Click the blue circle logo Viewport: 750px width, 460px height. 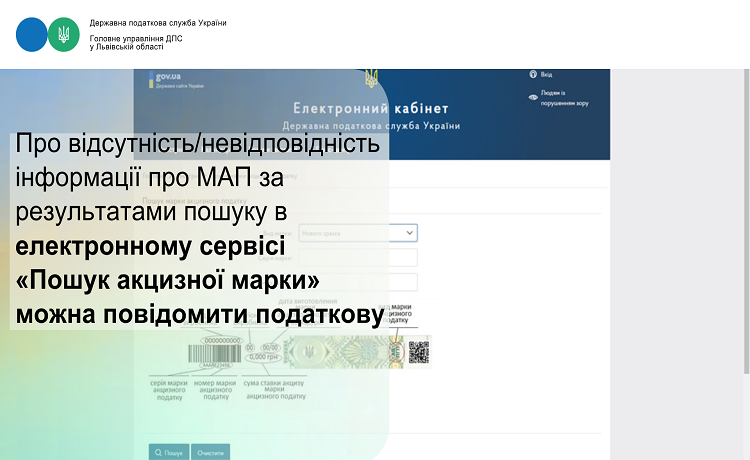(31, 34)
